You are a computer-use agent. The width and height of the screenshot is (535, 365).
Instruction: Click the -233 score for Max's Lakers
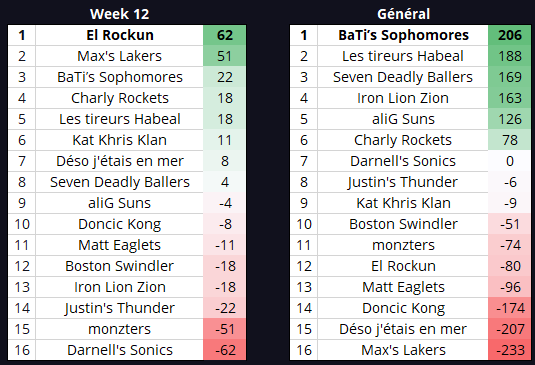coord(509,350)
